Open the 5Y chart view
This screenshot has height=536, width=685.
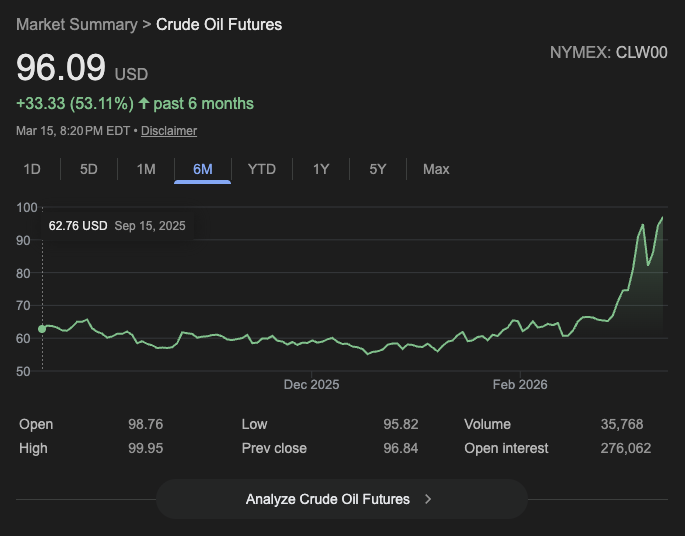(x=377, y=169)
